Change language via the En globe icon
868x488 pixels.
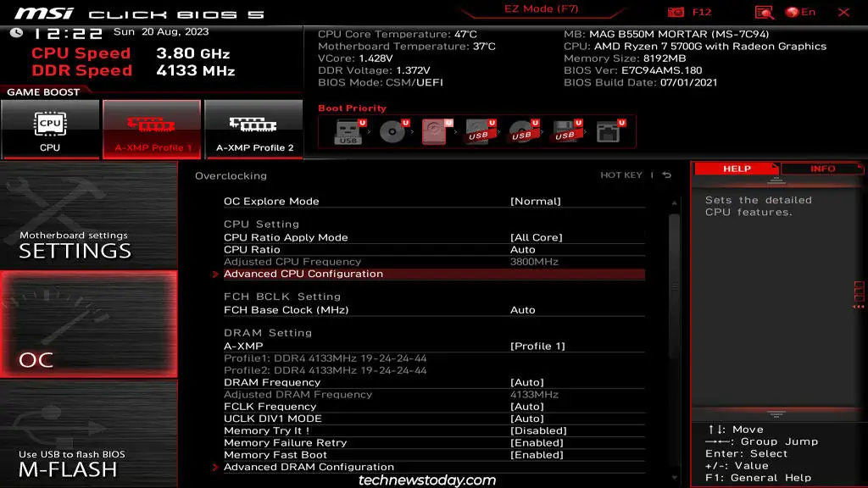coord(795,12)
